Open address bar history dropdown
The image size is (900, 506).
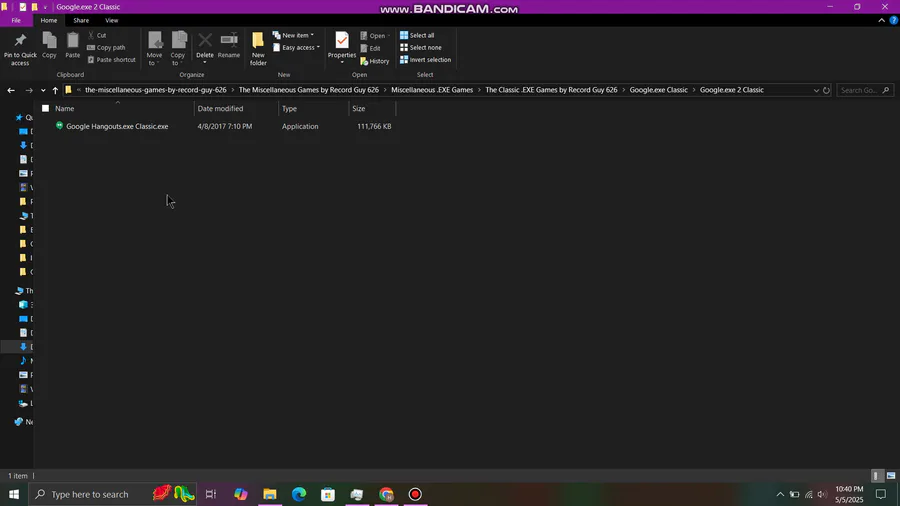816,90
